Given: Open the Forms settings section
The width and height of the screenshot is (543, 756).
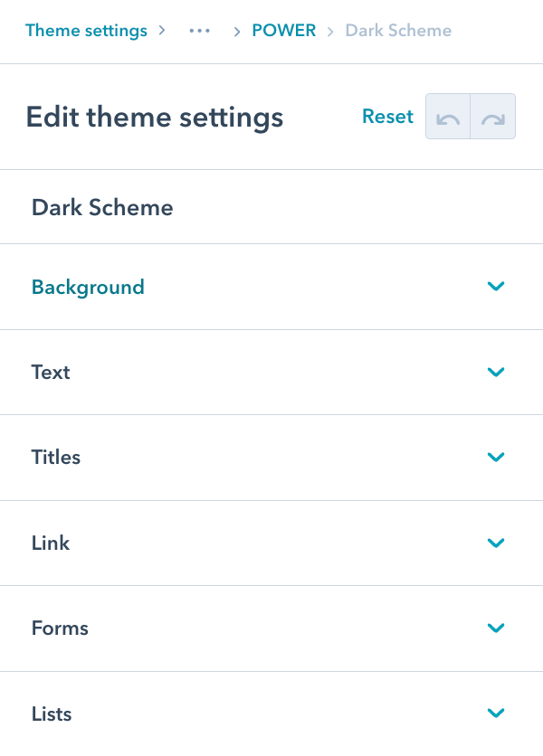Looking at the screenshot, I should (x=496, y=628).
